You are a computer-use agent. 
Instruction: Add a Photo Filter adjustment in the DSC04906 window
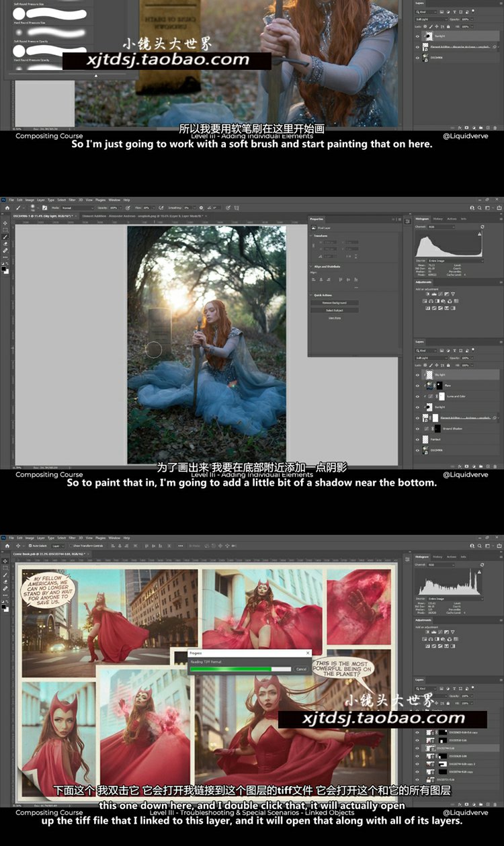coord(444,301)
